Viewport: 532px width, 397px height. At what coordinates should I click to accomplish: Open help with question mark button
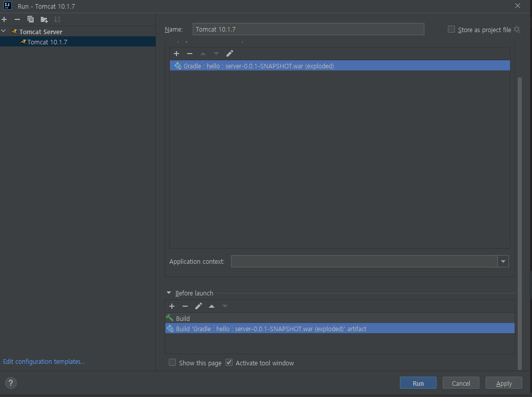[11, 383]
